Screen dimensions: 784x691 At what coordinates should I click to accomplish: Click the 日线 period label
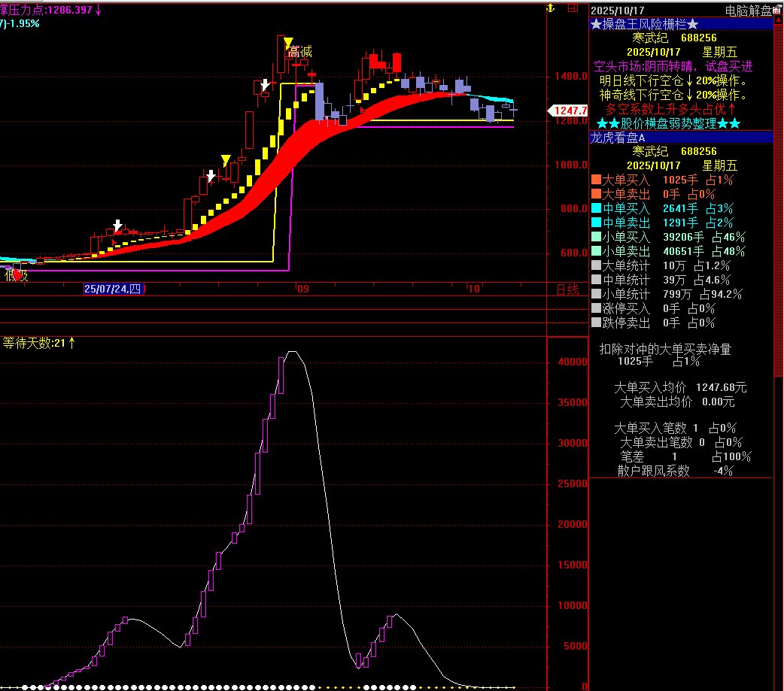tap(567, 289)
